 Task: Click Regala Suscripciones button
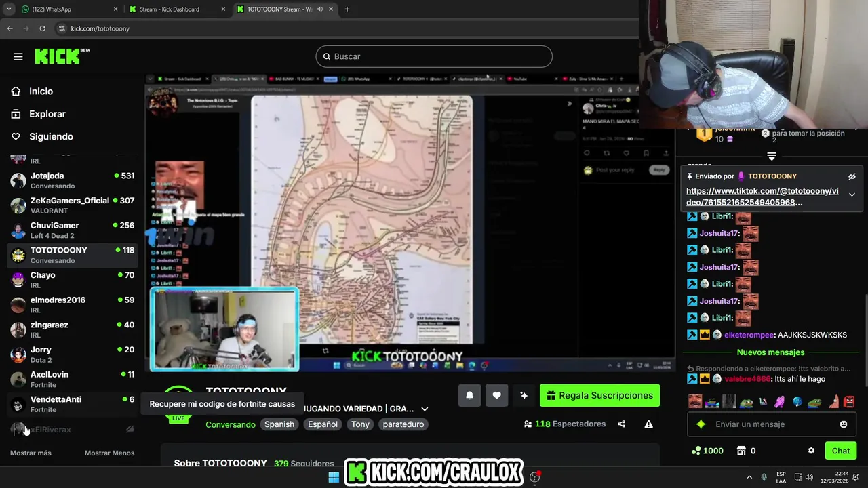(x=599, y=396)
